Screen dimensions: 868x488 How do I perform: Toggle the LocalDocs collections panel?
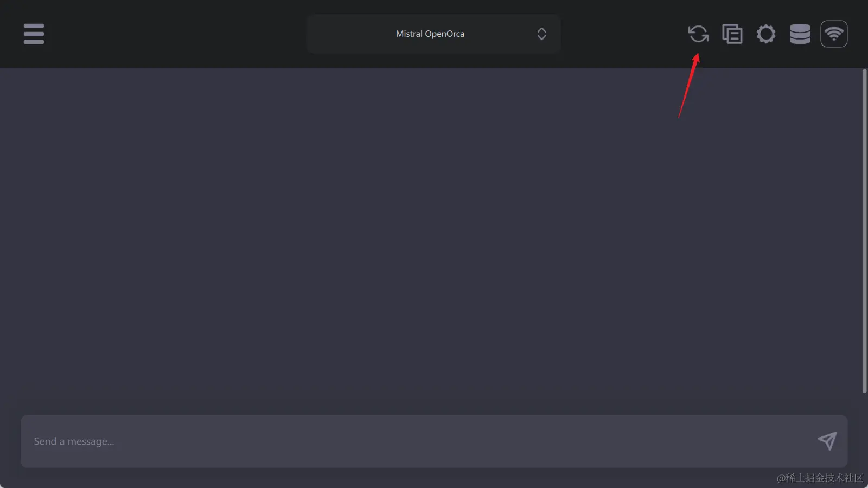[x=800, y=34]
